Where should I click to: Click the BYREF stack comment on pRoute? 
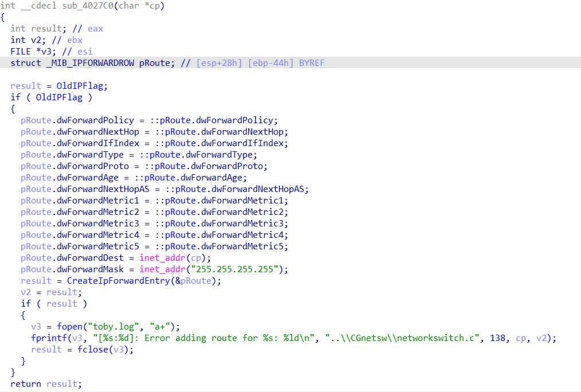point(311,63)
